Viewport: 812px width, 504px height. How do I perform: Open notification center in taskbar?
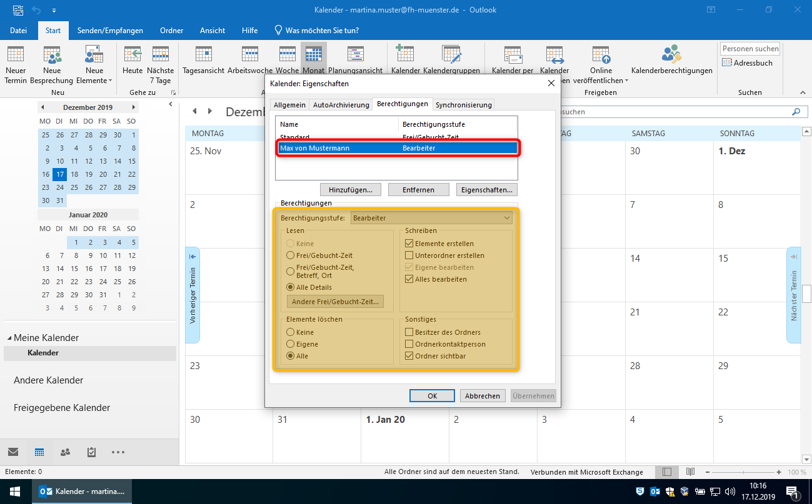[793, 492]
